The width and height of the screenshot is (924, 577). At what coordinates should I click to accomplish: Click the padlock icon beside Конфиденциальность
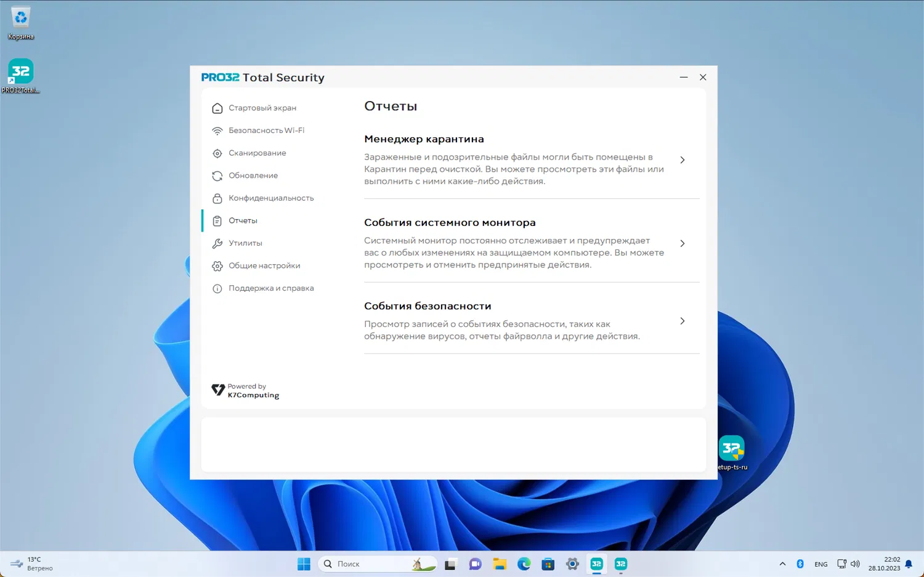(217, 198)
